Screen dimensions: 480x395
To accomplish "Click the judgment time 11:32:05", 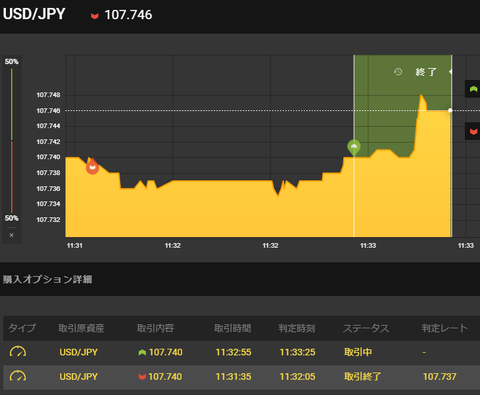I will 297,377.
